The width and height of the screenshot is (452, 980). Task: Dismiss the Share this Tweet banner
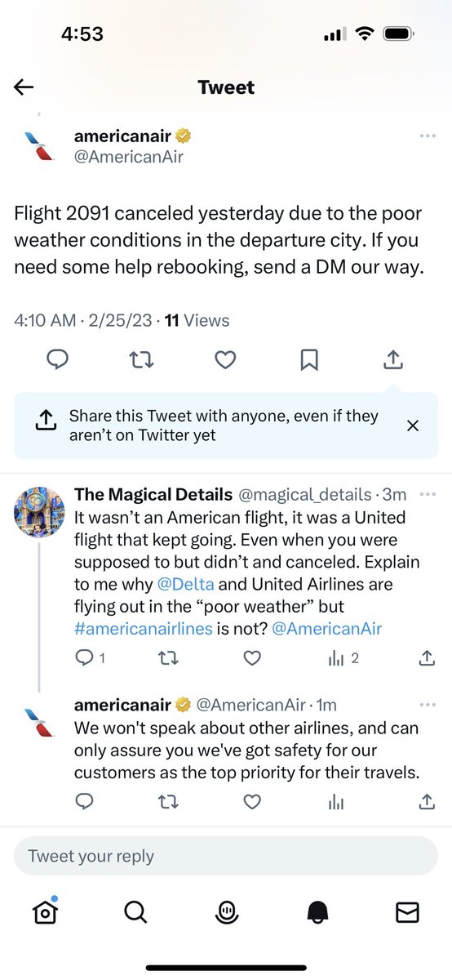[413, 425]
